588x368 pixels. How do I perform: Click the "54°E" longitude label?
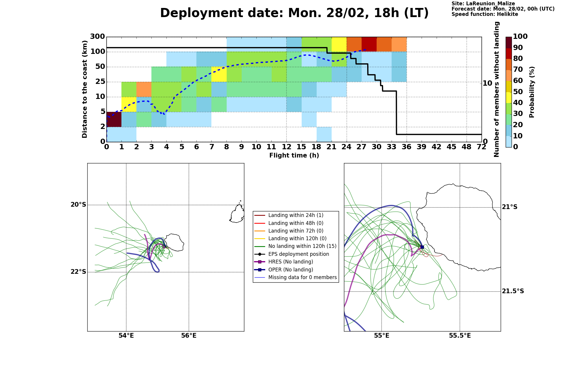pyautogui.click(x=126, y=336)
